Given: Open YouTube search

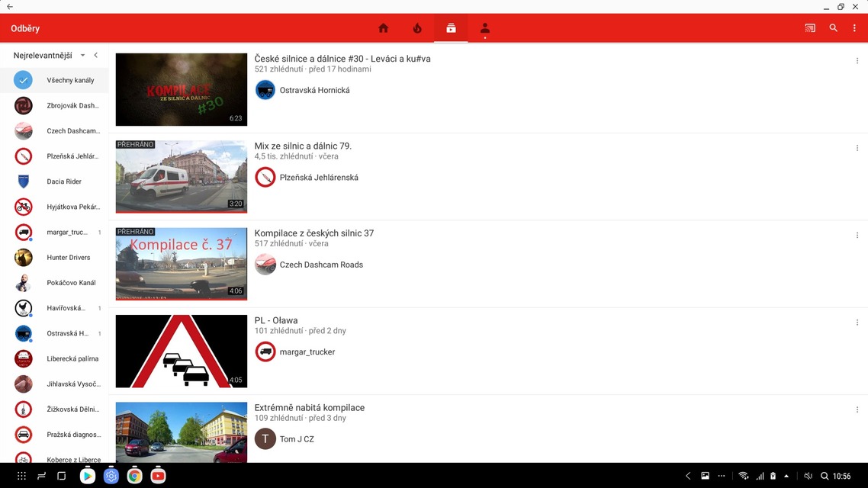Looking at the screenshot, I should coord(833,28).
